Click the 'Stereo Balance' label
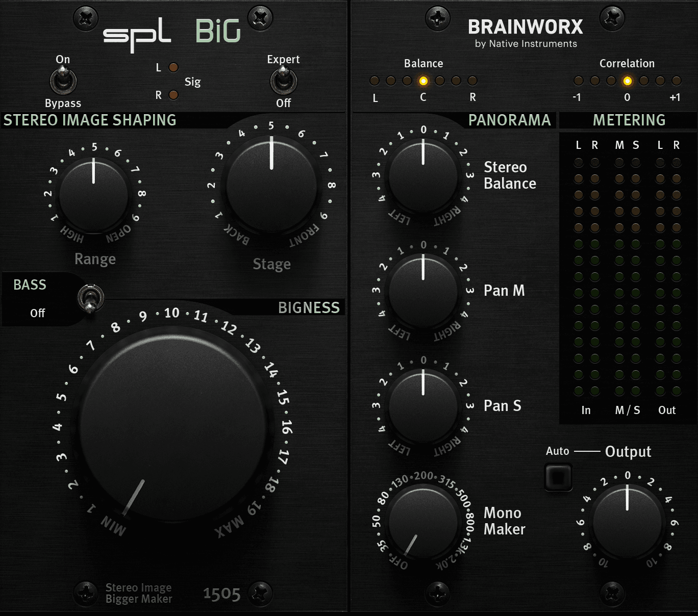 (510, 175)
